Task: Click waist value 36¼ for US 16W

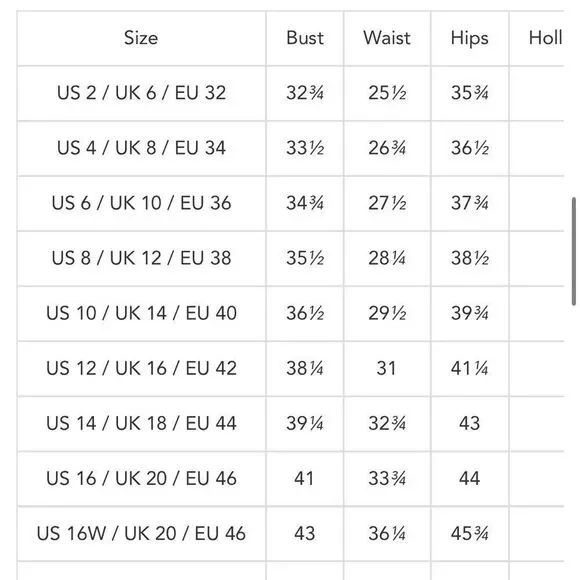Action: [387, 534]
